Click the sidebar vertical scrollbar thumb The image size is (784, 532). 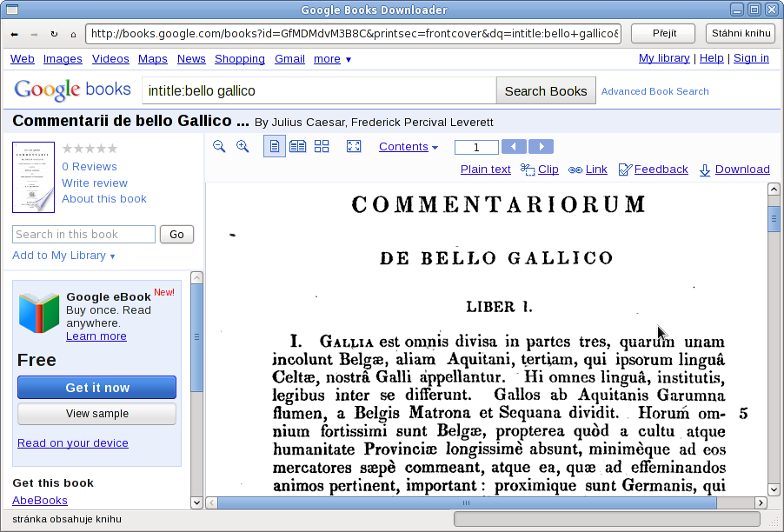coord(197,338)
